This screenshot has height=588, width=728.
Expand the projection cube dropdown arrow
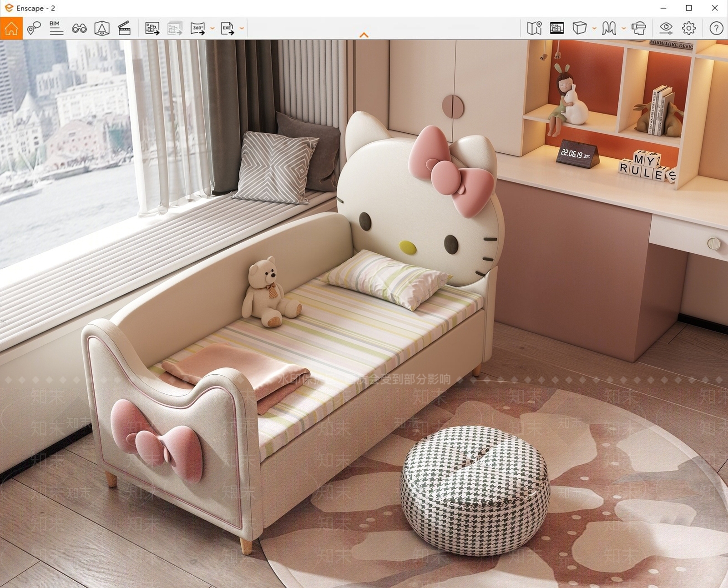coord(594,28)
